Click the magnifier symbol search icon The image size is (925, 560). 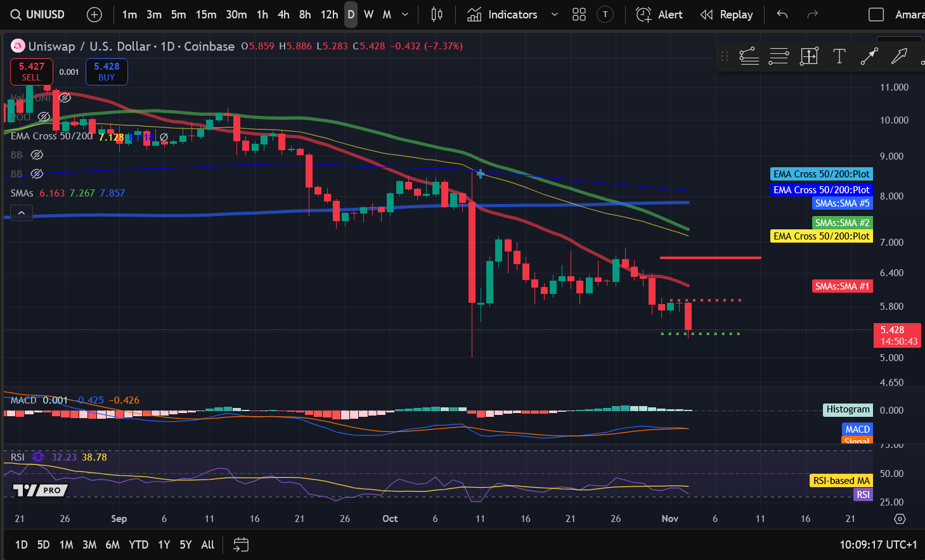(14, 14)
